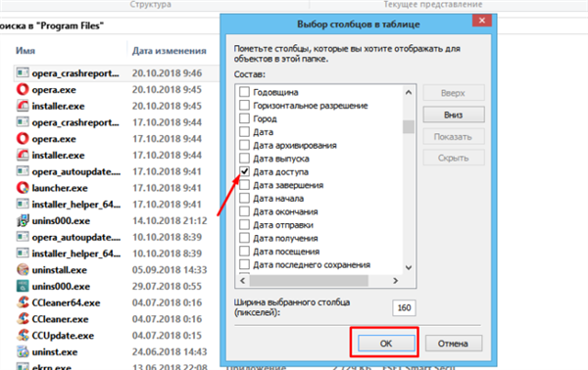Move selected column down with Вниз
Viewport: 588px width, 370px height.
(x=454, y=115)
